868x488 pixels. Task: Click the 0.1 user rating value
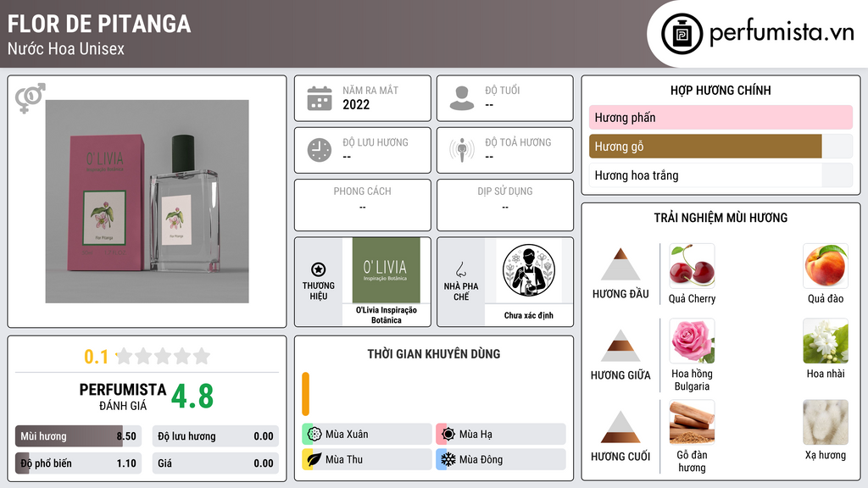pos(96,357)
